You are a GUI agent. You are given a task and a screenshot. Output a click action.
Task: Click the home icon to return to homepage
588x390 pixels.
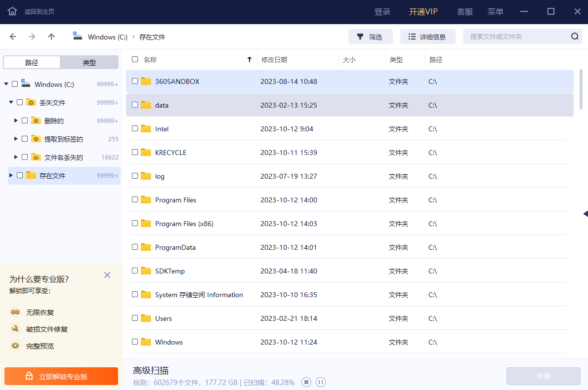point(11,11)
